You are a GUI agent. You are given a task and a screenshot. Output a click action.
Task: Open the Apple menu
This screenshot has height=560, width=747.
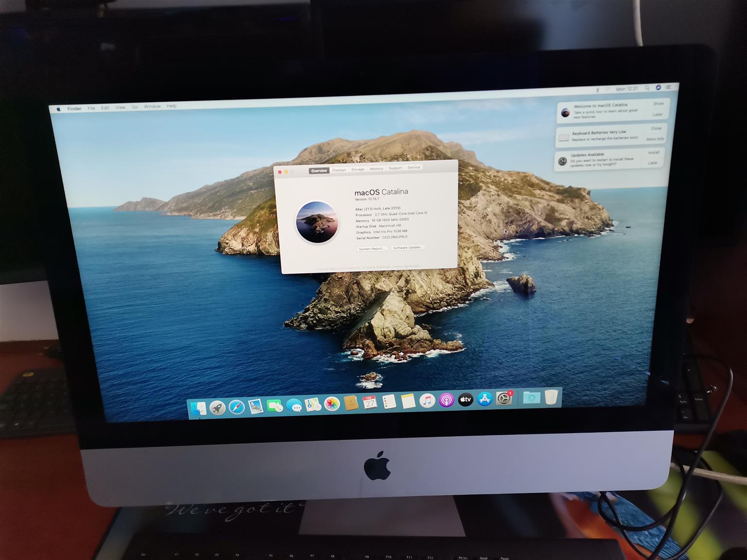[x=58, y=109]
